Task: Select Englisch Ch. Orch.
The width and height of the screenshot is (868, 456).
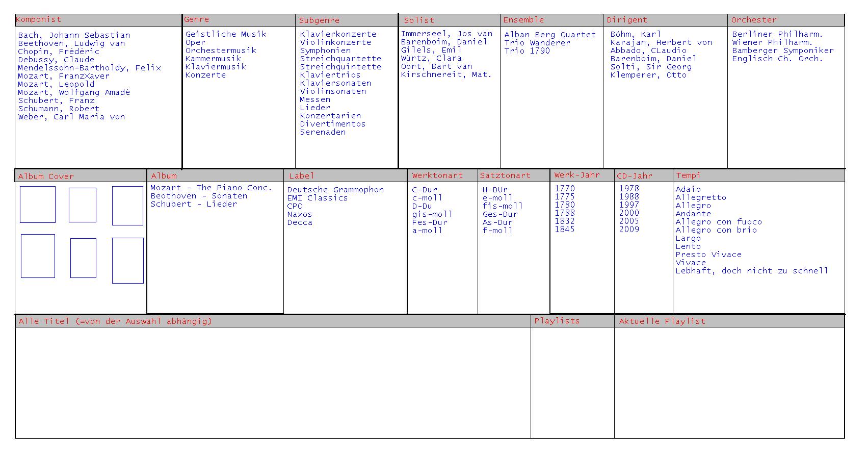Action: (x=777, y=59)
